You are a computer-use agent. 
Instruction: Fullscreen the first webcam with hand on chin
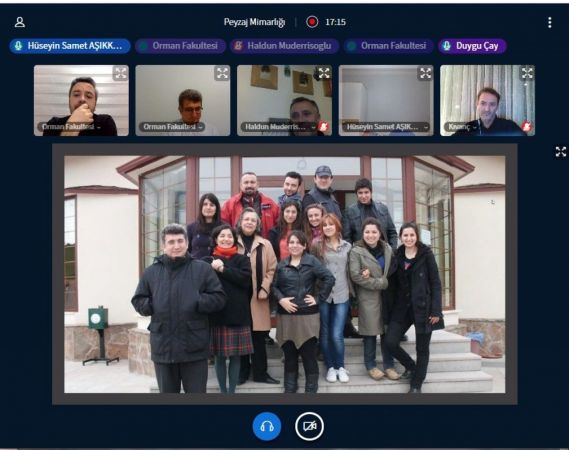pos(120,73)
